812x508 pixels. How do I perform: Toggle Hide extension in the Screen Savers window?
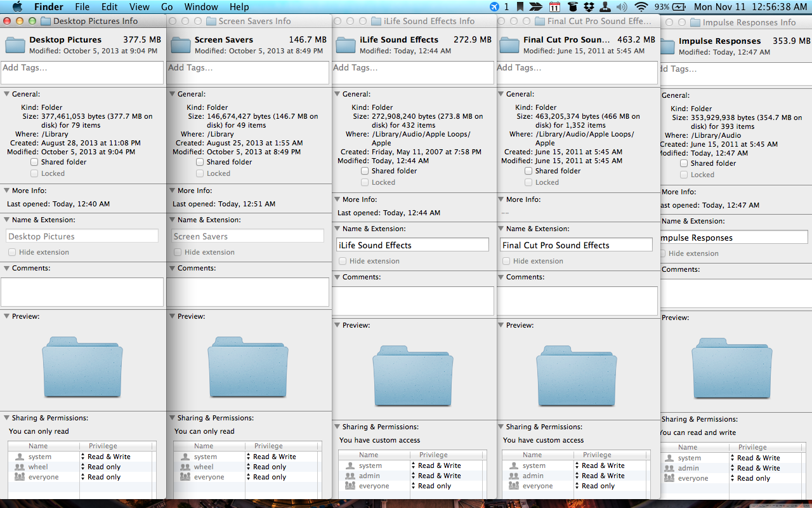tap(178, 252)
